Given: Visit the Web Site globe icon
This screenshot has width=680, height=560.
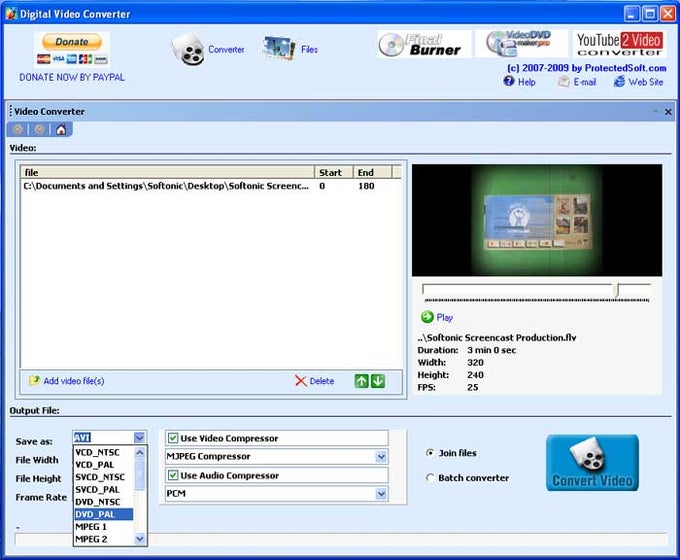Looking at the screenshot, I should tap(619, 81).
